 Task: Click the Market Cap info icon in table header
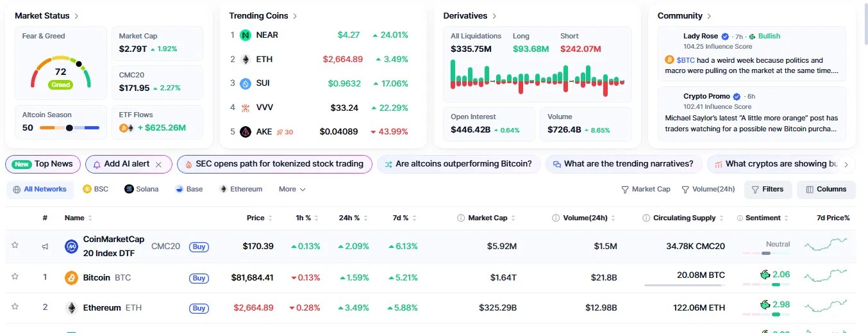461,218
